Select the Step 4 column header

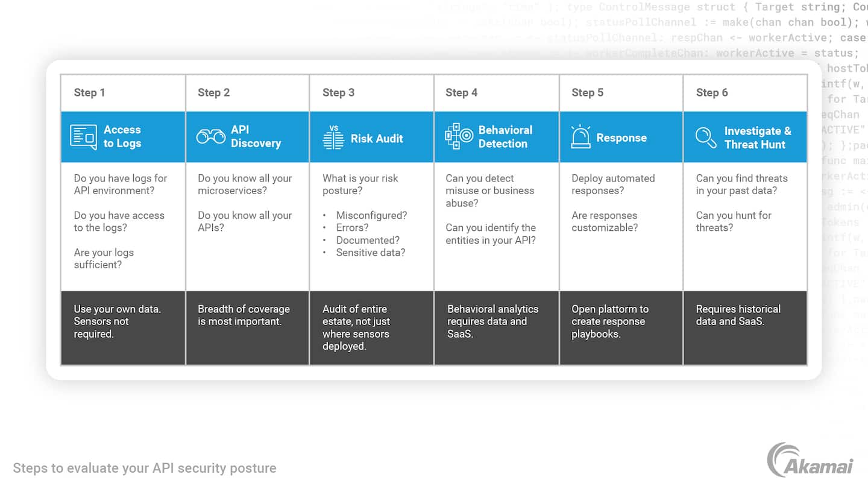point(462,92)
